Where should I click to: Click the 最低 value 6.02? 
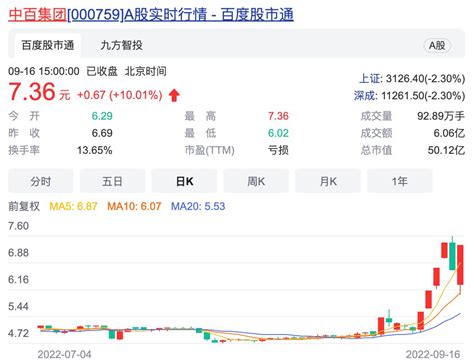tap(278, 133)
